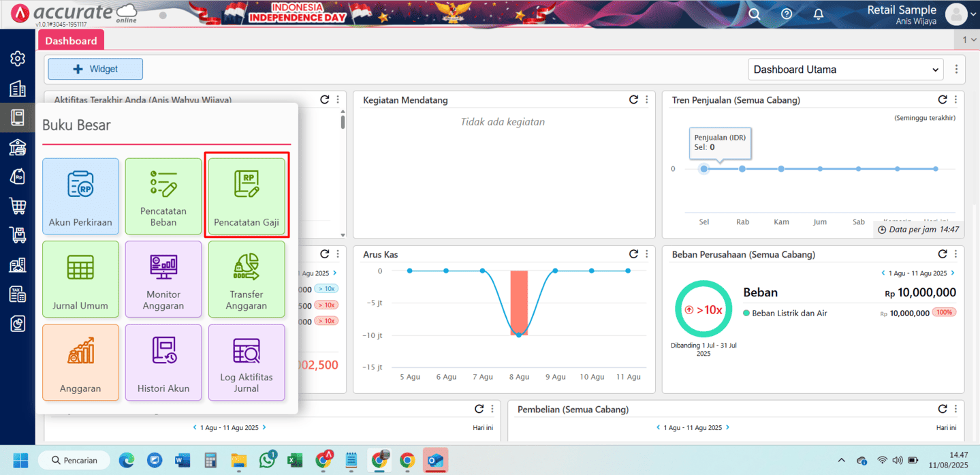
Task: Open Excel from the Windows taskbar
Action: coord(294,460)
